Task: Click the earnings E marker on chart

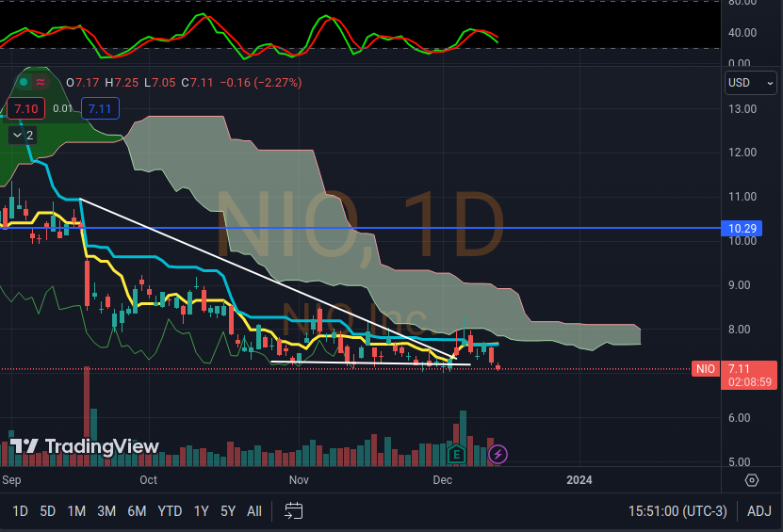Action: [x=456, y=455]
